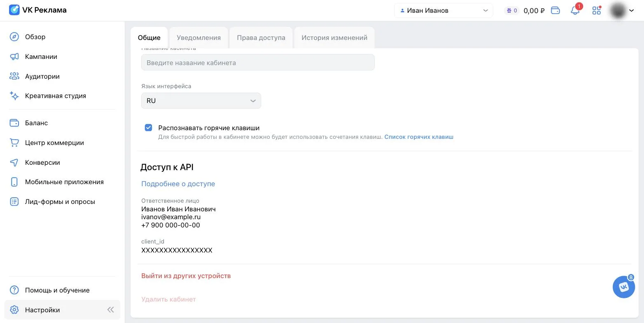Open the Мобильные приложения menu label
Screen dimensions: 644x323
64,182
